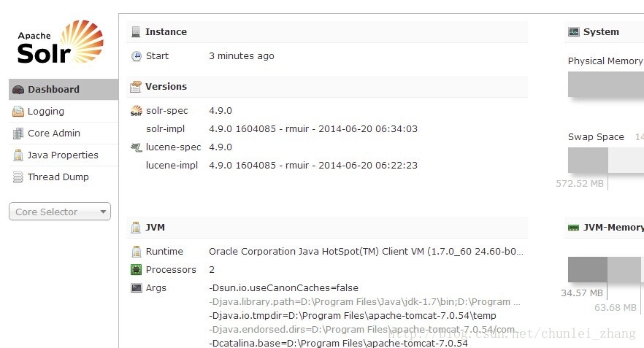Select the lucene-spec version 4.9.0
The image size is (644, 348).
[x=221, y=147]
